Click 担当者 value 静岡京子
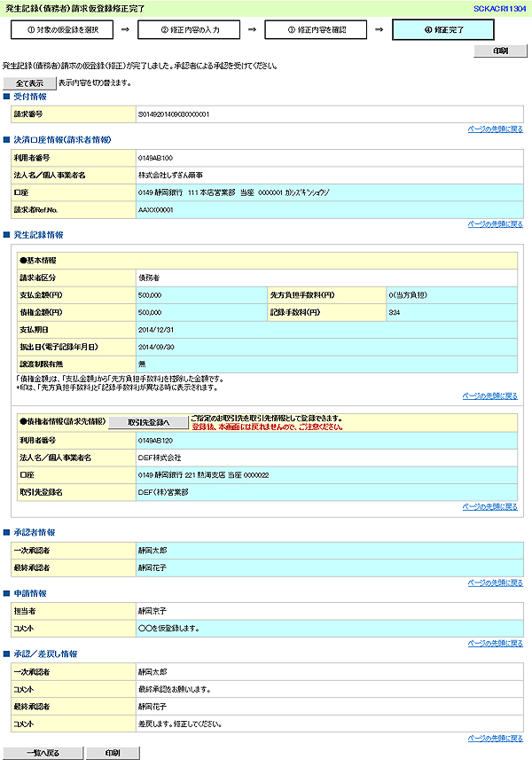The height and width of the screenshot is (767, 532). tap(153, 612)
